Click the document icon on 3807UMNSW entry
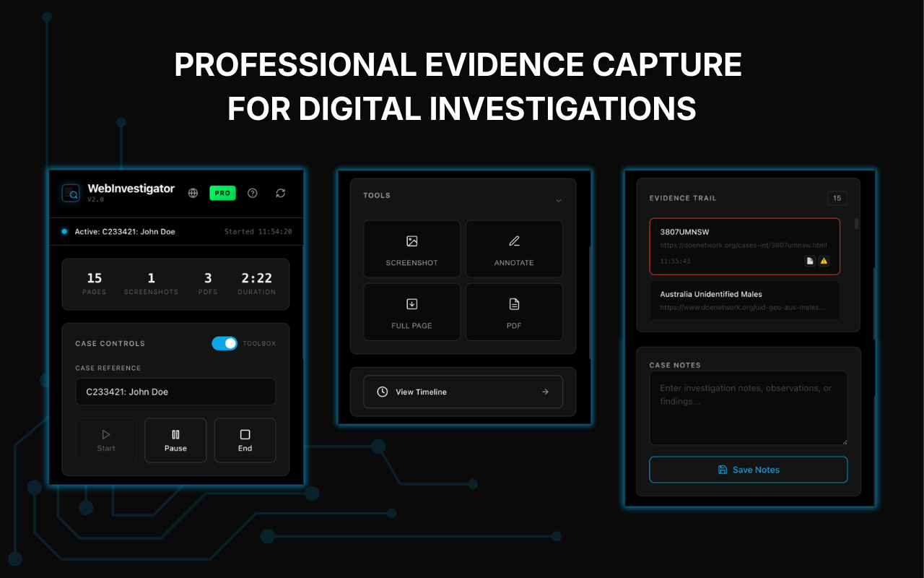 coord(810,261)
